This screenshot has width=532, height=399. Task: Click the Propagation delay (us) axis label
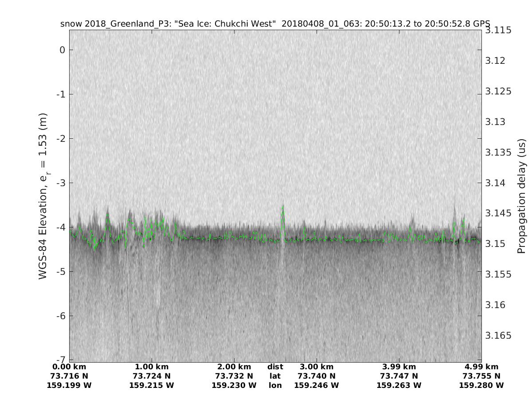521,196
